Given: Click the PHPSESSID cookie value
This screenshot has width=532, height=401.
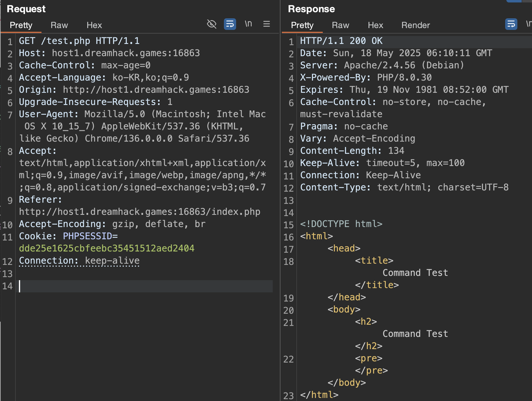Looking at the screenshot, I should [x=106, y=248].
